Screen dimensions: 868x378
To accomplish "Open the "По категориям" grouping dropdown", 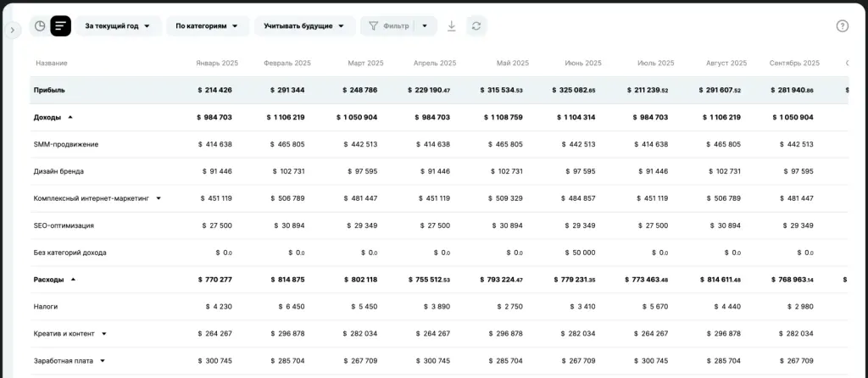I will click(208, 26).
